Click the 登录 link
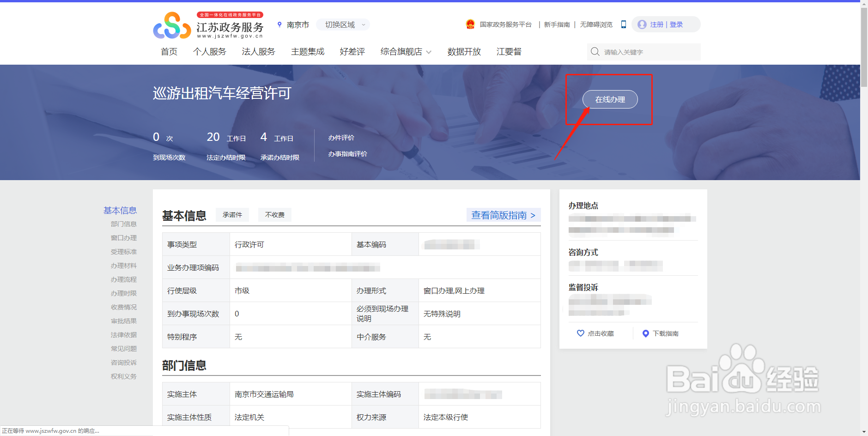868x436 pixels. pos(676,24)
